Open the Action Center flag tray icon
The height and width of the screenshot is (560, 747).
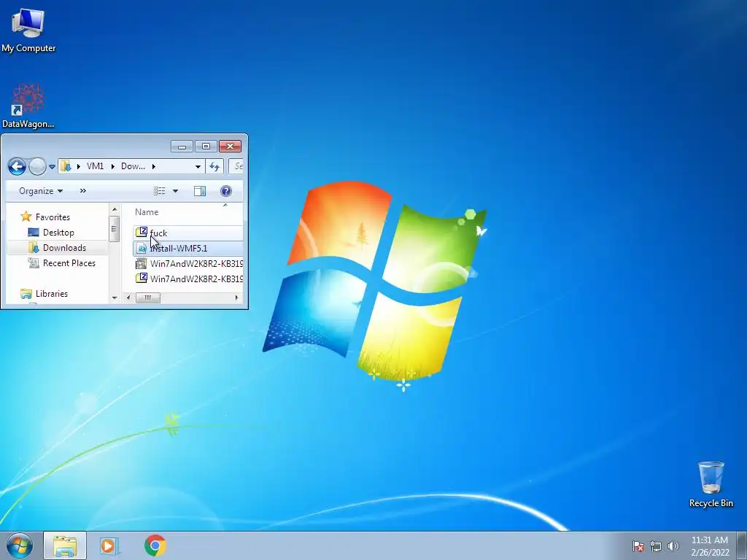(638, 546)
